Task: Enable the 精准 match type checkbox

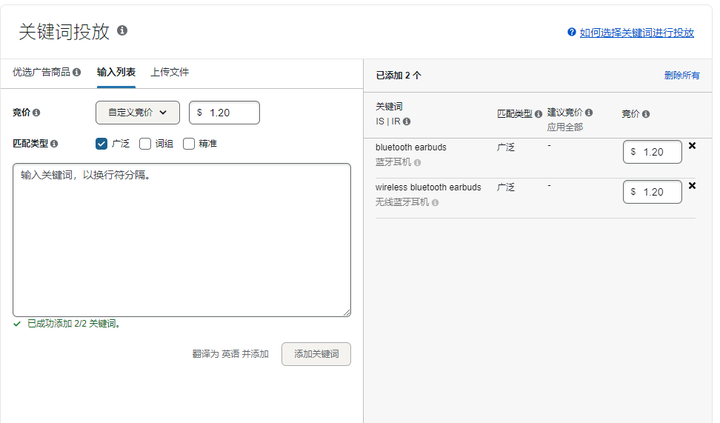Action: [190, 144]
